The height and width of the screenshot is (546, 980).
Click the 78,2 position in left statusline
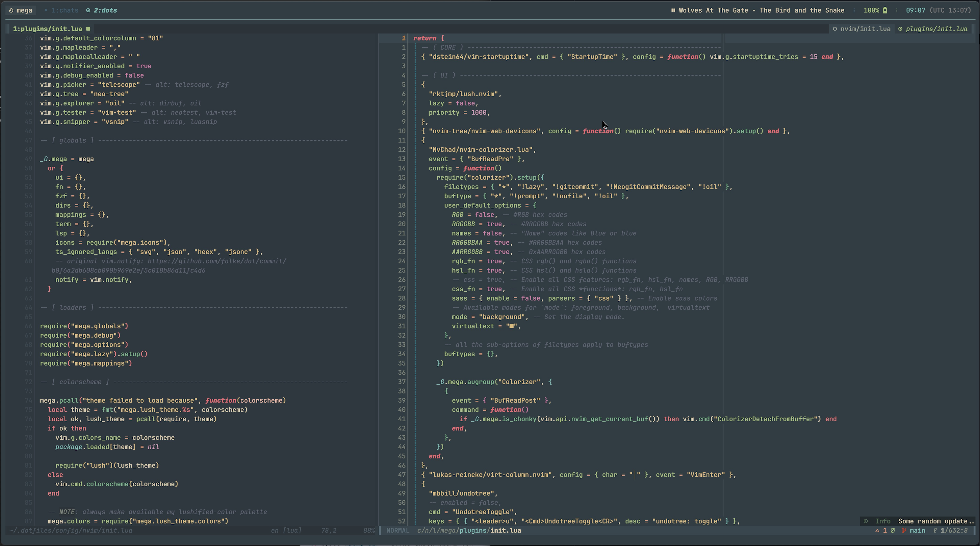point(329,530)
